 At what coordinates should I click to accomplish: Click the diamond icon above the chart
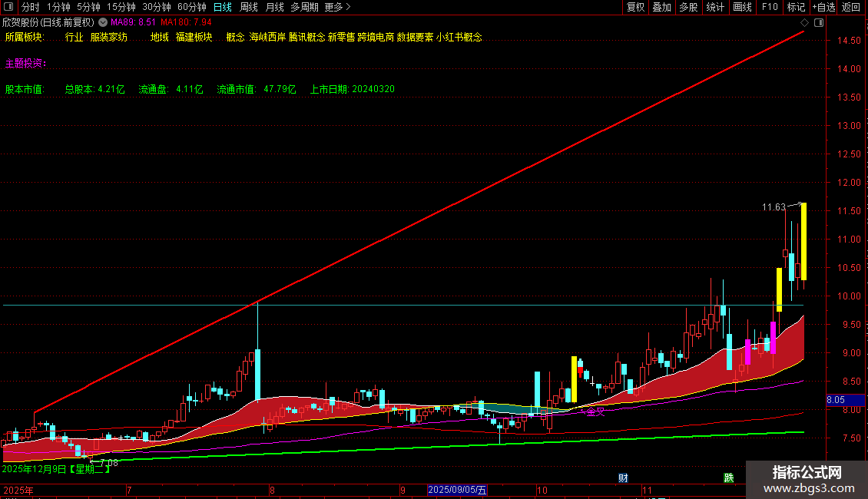pyautogui.click(x=804, y=23)
